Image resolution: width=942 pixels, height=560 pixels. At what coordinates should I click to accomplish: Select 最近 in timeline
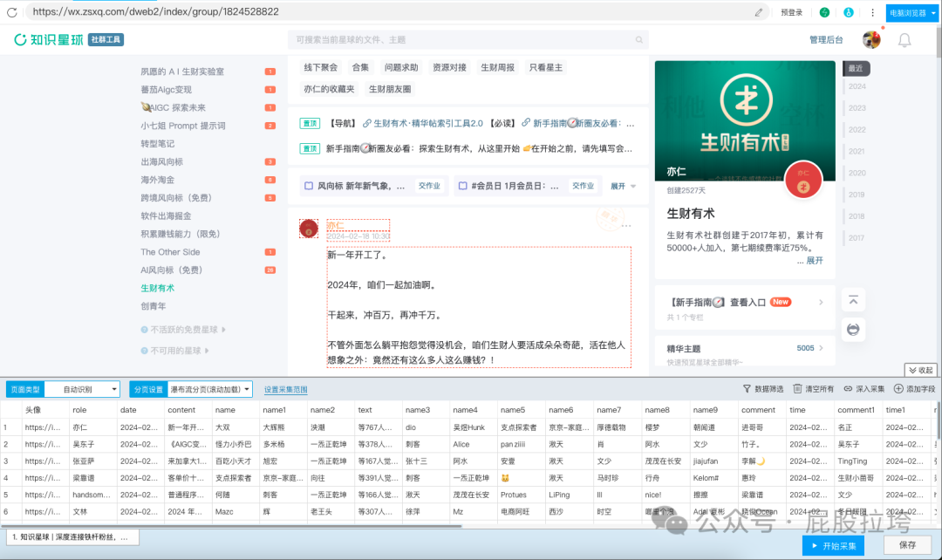point(857,69)
